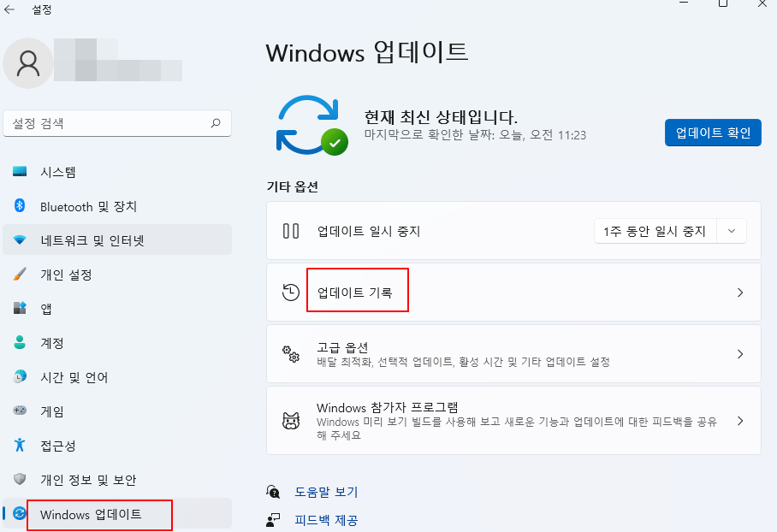The height and width of the screenshot is (532, 777).
Task: Open Windows 참가자 프로그램 entry
Action: pos(513,421)
